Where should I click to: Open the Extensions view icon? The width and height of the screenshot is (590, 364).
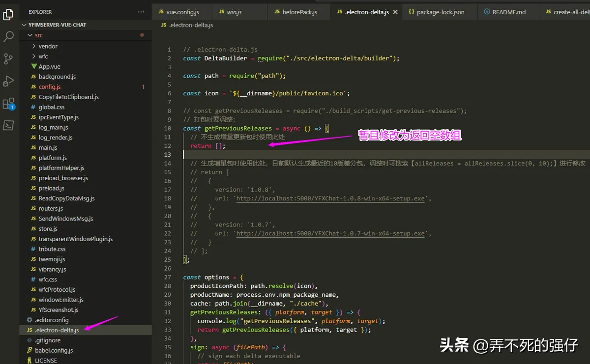(x=8, y=104)
